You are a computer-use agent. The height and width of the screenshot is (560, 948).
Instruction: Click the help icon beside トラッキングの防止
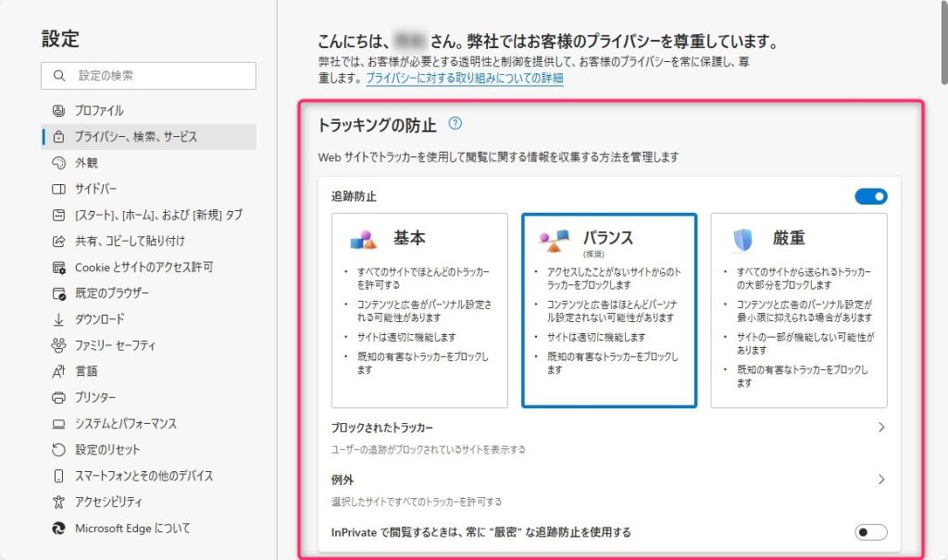[x=455, y=123]
